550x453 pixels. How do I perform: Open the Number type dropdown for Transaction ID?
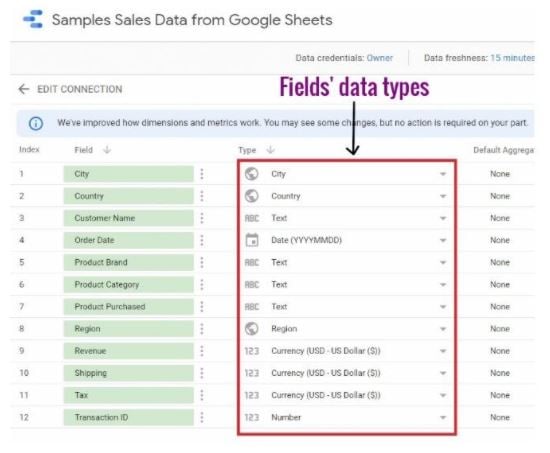click(x=443, y=418)
